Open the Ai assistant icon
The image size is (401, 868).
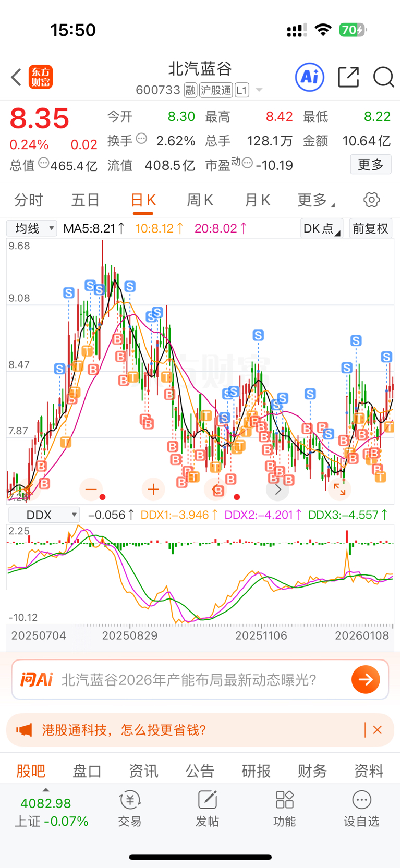pos(310,78)
